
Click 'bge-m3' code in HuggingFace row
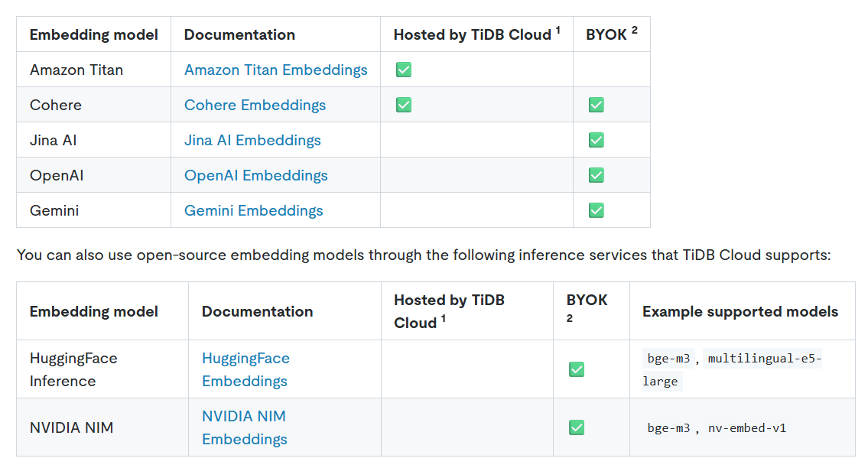pyautogui.click(x=668, y=359)
